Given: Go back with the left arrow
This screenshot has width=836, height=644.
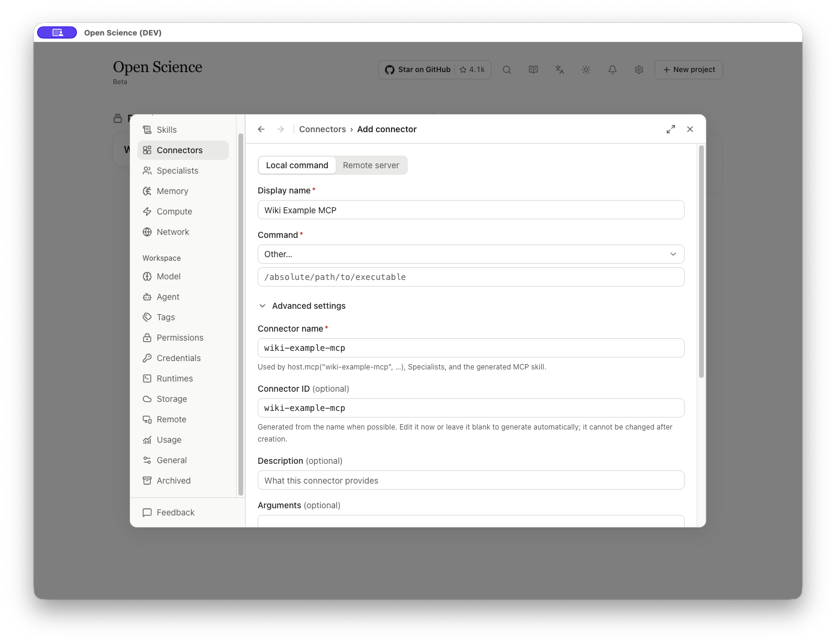Looking at the screenshot, I should (x=261, y=129).
